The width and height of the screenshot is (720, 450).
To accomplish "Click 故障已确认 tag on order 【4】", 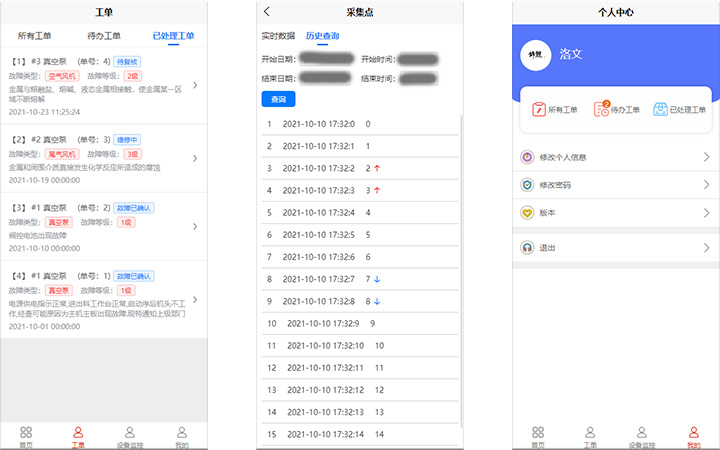I will click(133, 276).
